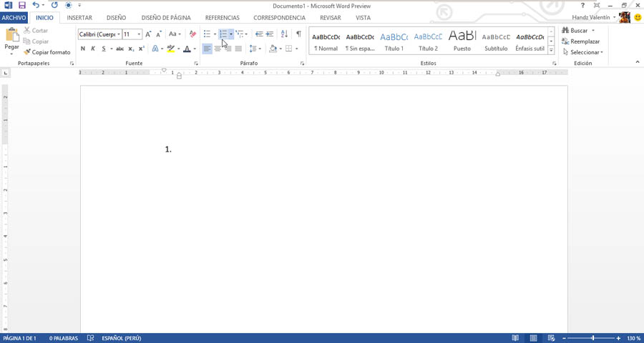Toggle bold formatting with N
Screen dimensions: 644x343
click(x=83, y=49)
